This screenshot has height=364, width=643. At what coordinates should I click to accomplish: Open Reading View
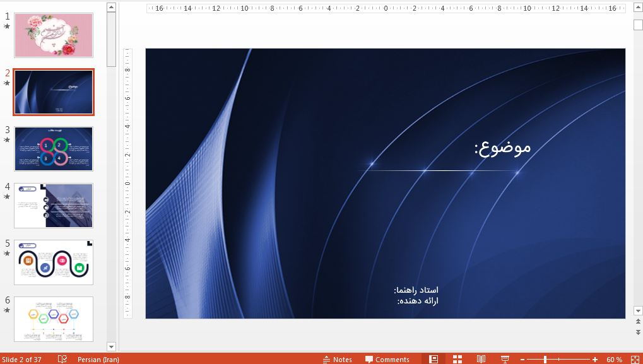coord(481,359)
